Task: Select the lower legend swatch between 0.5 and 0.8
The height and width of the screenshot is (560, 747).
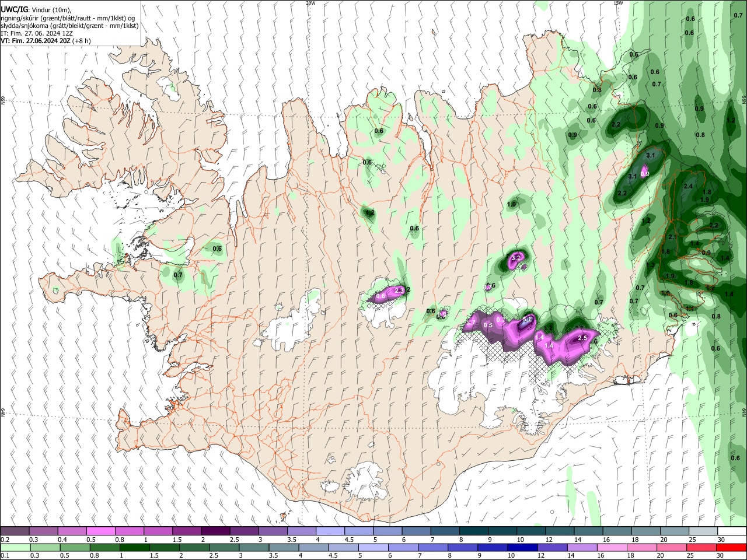Action: click(75, 547)
